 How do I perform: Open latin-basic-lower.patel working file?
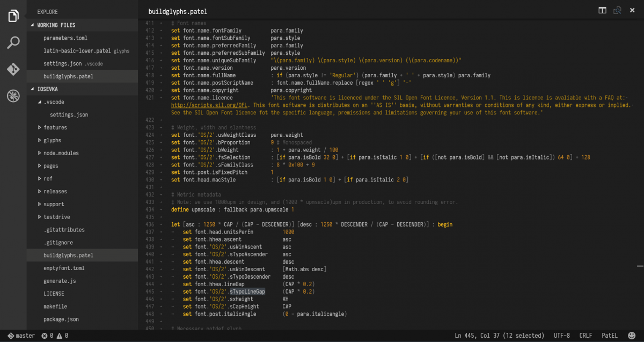coord(82,51)
